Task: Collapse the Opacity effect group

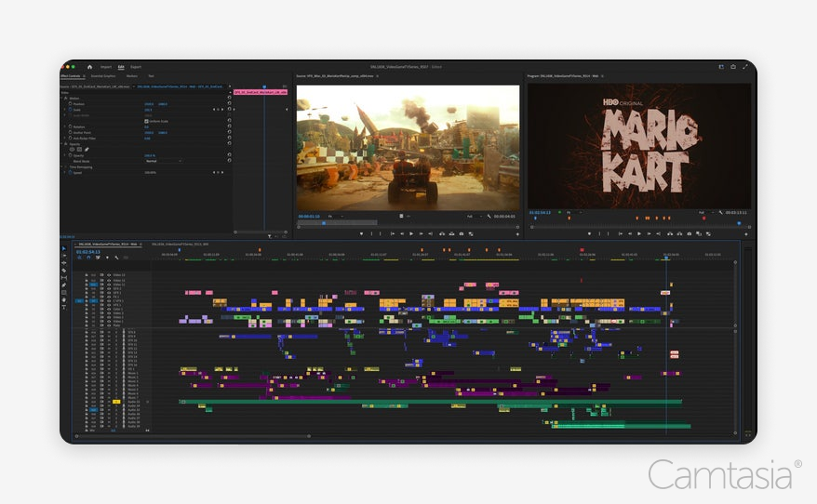Action: pyautogui.click(x=61, y=144)
